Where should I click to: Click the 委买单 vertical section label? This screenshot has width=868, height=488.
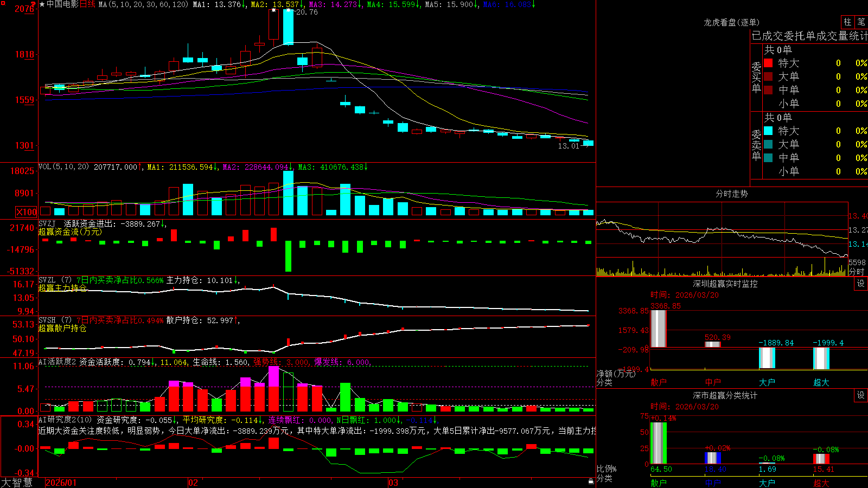(x=756, y=76)
